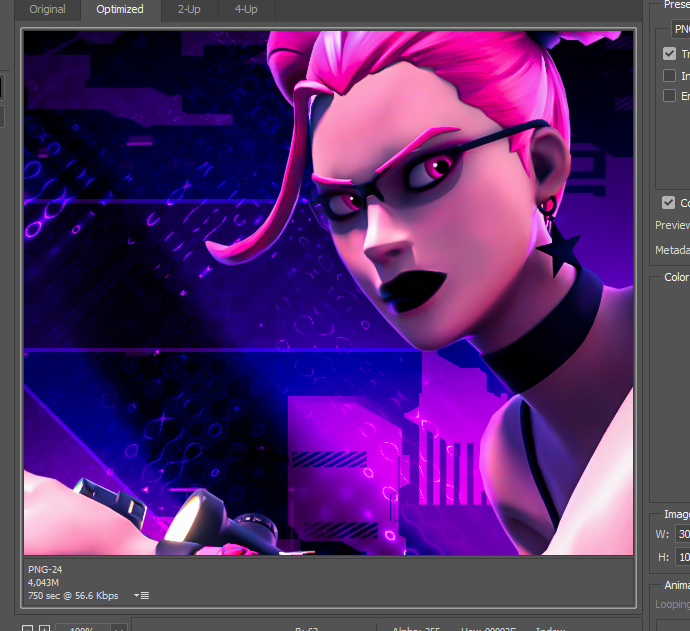
Task: Tick the Embed Color Profile checkbox
Action: tap(669, 95)
